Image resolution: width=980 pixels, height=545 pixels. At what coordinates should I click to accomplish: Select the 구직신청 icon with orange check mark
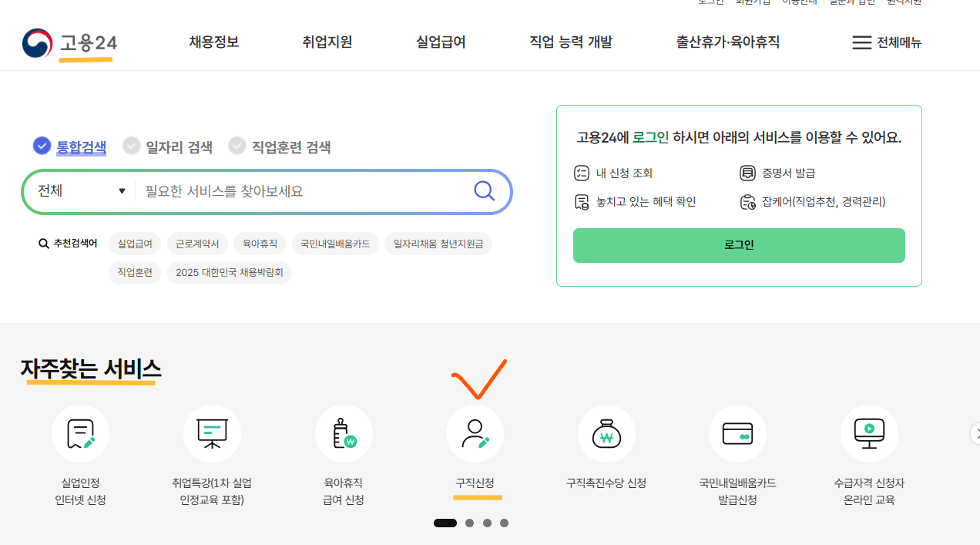click(x=475, y=433)
